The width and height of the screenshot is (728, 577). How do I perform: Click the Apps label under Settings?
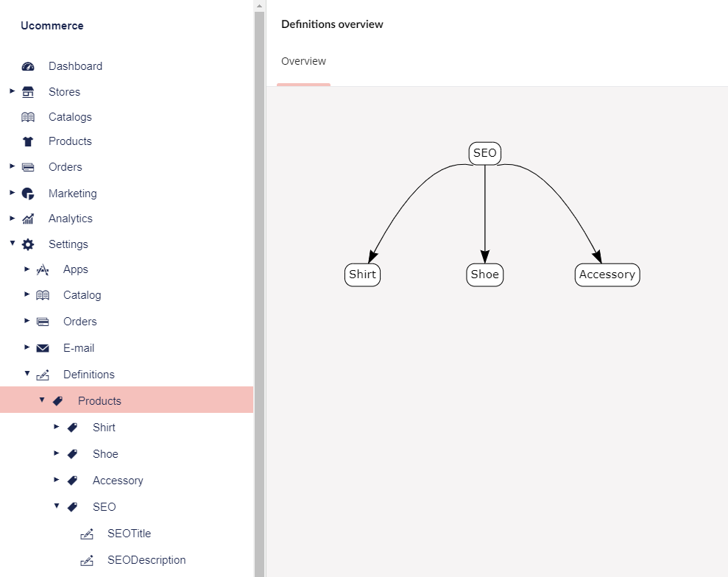75,269
